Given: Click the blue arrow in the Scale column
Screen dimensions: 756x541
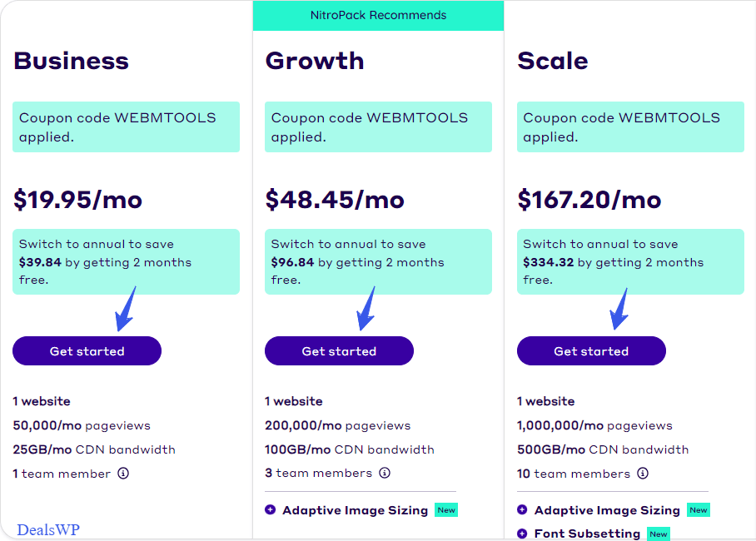Looking at the screenshot, I should click(x=619, y=310).
